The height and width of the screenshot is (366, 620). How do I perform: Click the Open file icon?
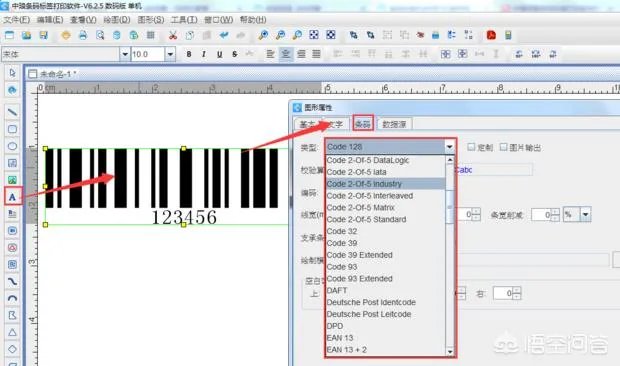tap(26, 35)
